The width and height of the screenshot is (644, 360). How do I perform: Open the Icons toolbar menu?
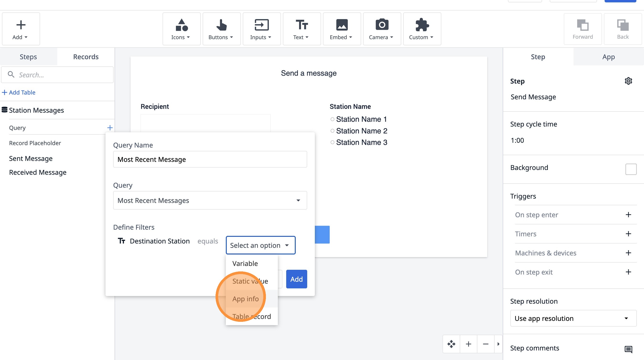tap(181, 29)
